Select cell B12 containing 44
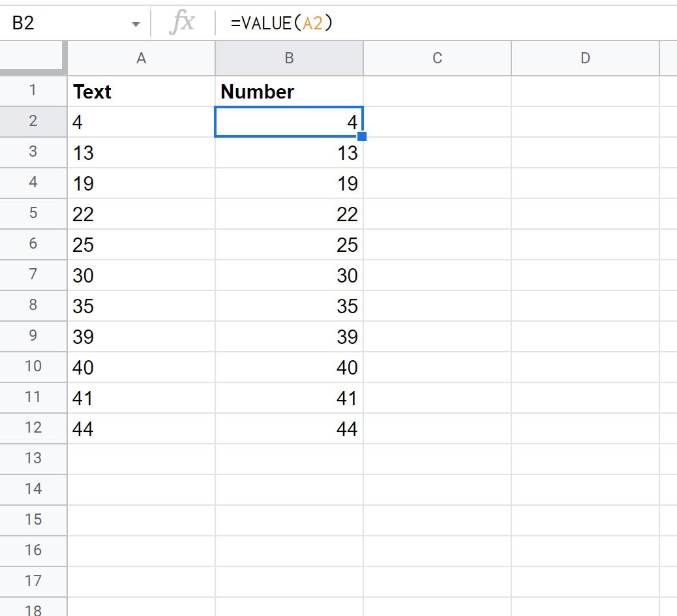Viewport: 677px width, 616px height. coord(289,429)
